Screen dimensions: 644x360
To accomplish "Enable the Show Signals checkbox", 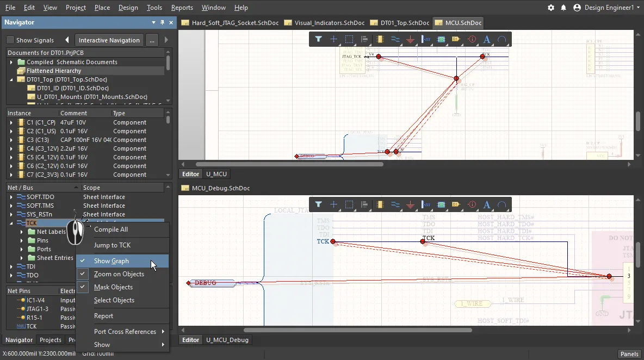I will (10, 40).
